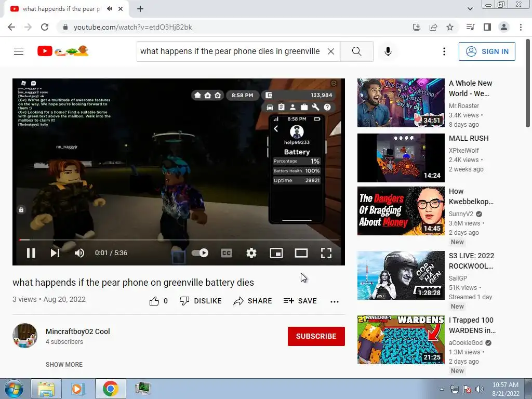Open 'The Dangers Of Bragging About Money' thumbnail

(x=401, y=211)
